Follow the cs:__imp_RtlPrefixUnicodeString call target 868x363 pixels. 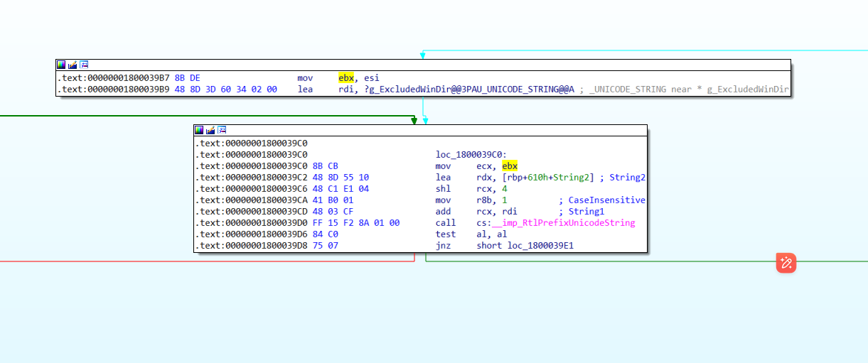tap(556, 223)
